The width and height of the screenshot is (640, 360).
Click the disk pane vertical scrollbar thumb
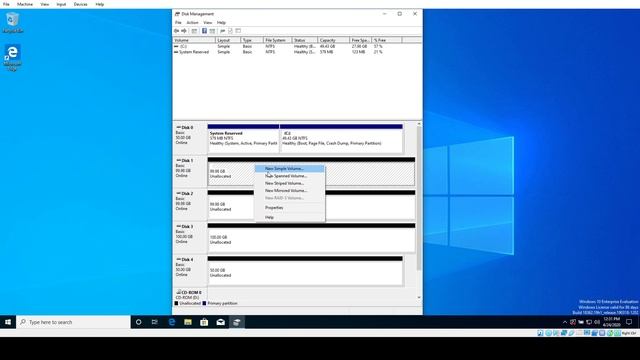pos(419,198)
